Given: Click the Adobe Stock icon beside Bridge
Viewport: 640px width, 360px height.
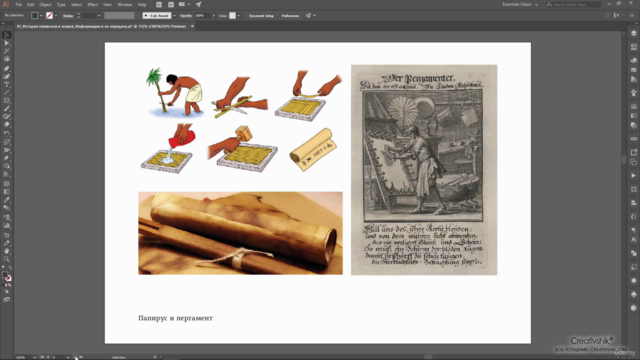Looking at the screenshot, I should click(171, 4).
